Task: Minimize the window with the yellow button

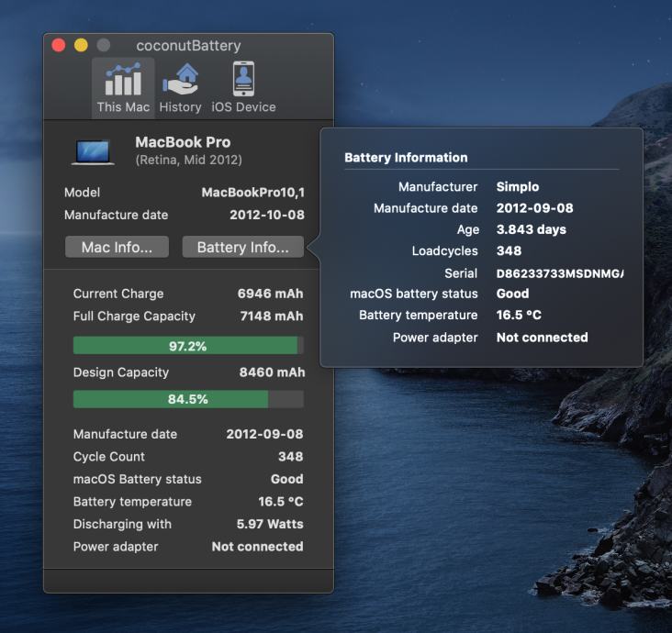Action: pyautogui.click(x=81, y=45)
